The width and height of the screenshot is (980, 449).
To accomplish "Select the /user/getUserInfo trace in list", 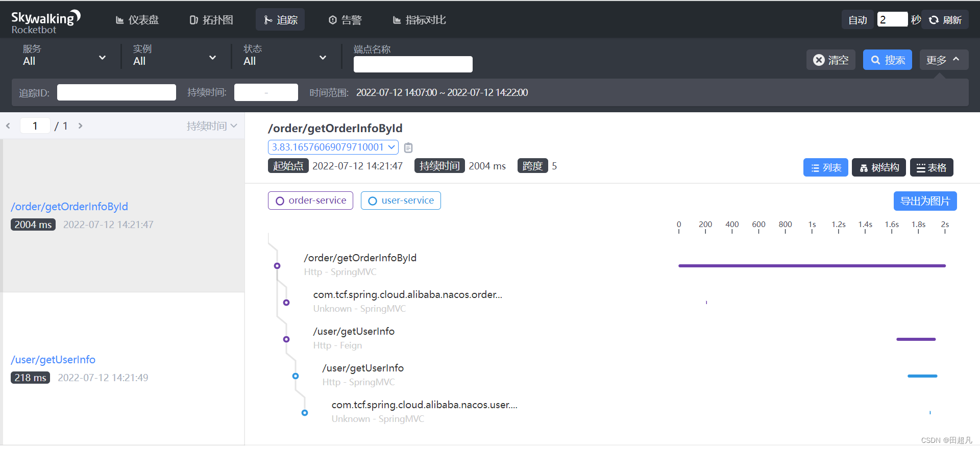I will [x=122, y=368].
